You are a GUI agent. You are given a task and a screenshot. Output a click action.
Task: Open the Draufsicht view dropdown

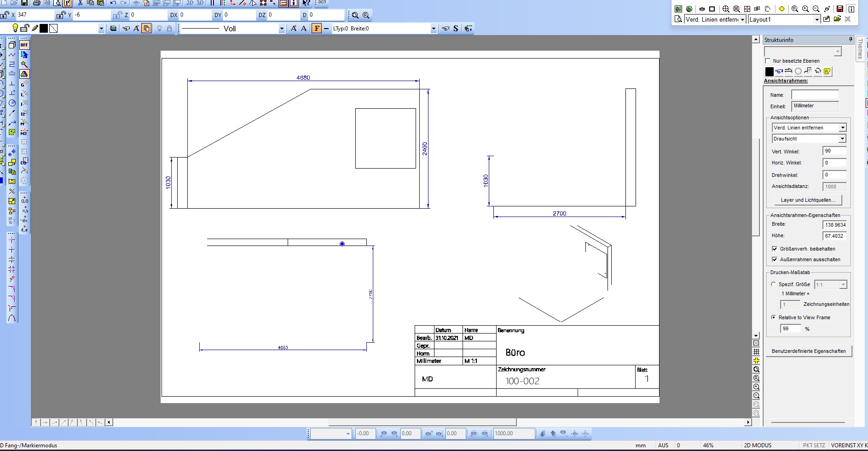[x=842, y=139]
